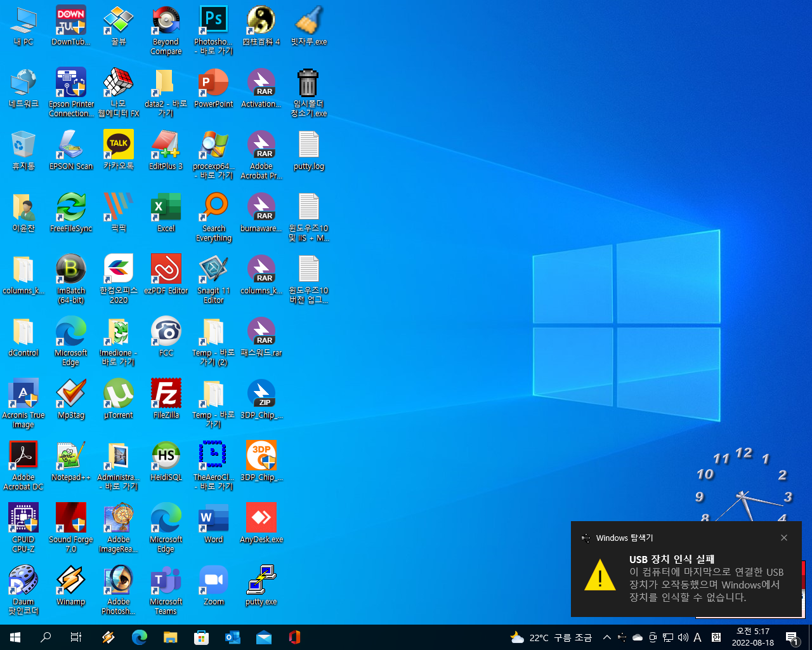Toggle the Korean/English IME indicator 한

click(x=716, y=637)
